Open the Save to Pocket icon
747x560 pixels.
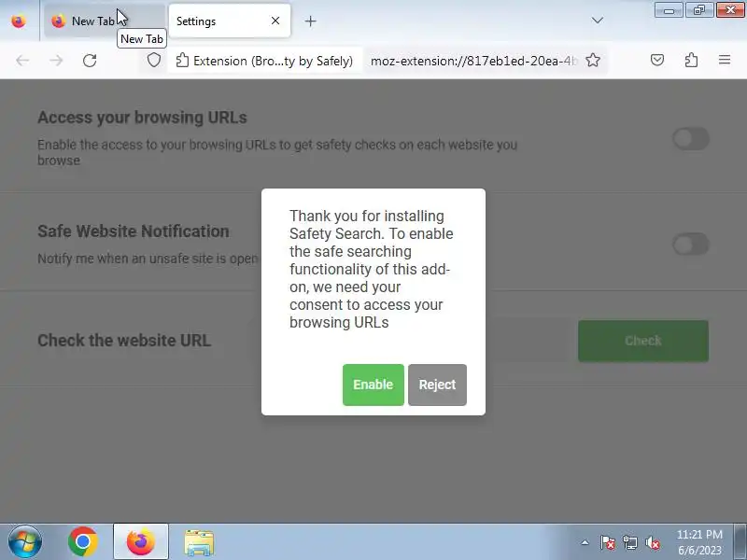(657, 60)
